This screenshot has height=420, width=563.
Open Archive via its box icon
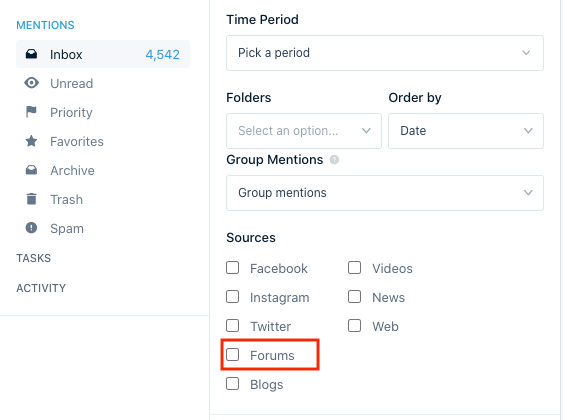pos(31,170)
